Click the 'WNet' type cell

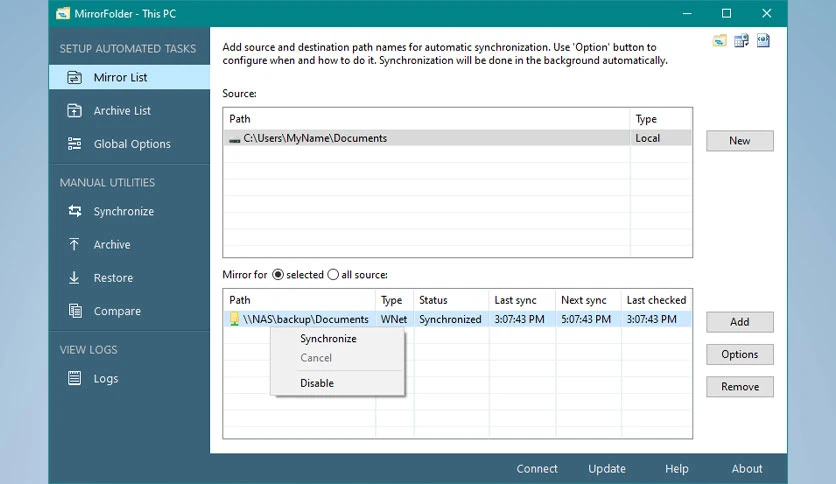[394, 319]
